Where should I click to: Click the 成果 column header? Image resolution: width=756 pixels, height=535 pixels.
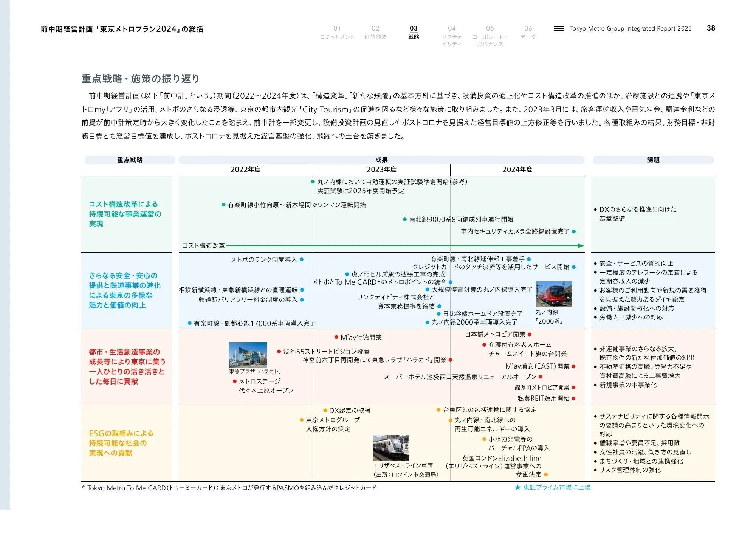pos(381,160)
